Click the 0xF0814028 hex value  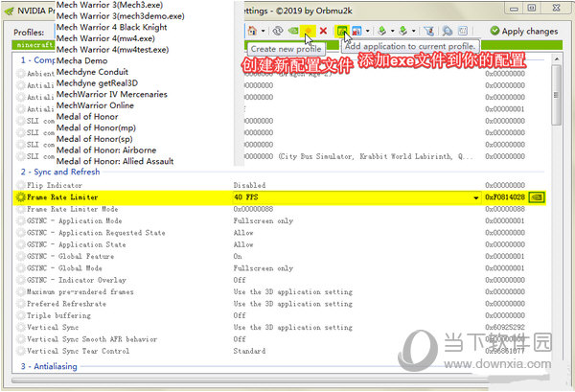pyautogui.click(x=505, y=197)
